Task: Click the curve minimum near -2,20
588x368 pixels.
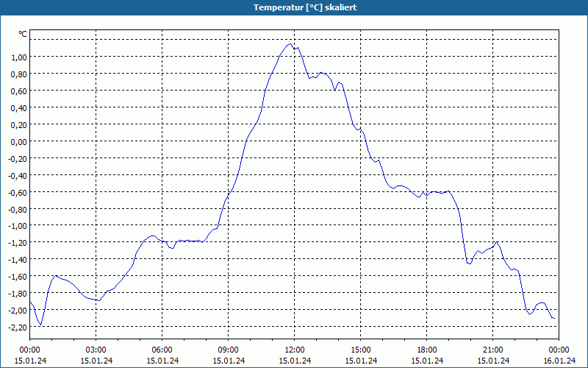Action: pos(40,325)
